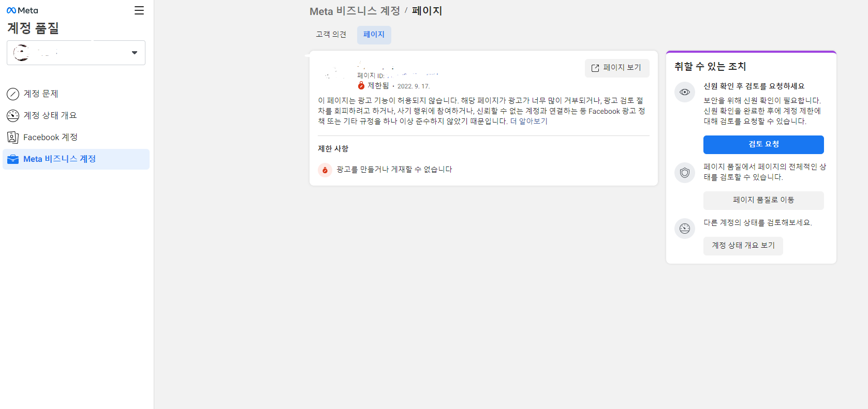
Task: Click the 계정 문제 circle icon
Action: [x=13, y=94]
